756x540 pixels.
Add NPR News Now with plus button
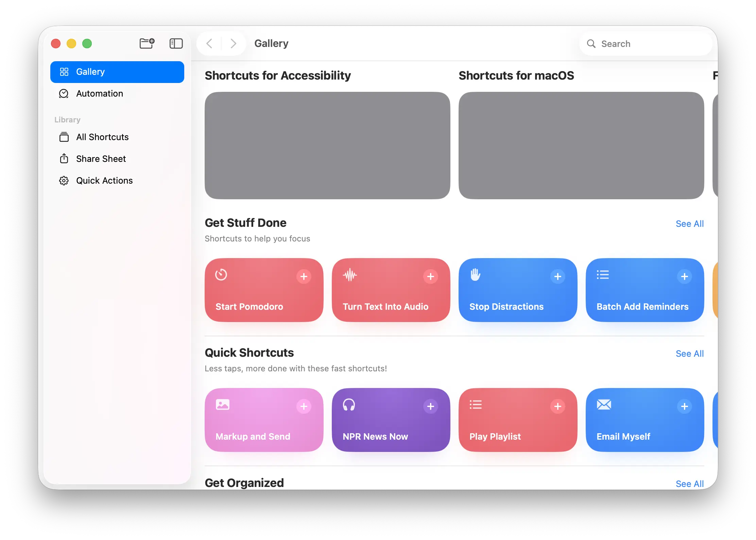pos(431,406)
